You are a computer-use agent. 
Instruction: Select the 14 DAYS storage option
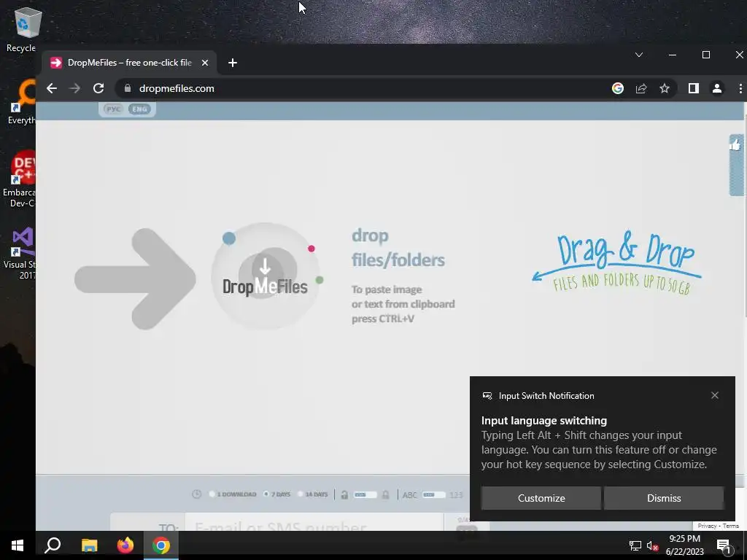(313, 494)
